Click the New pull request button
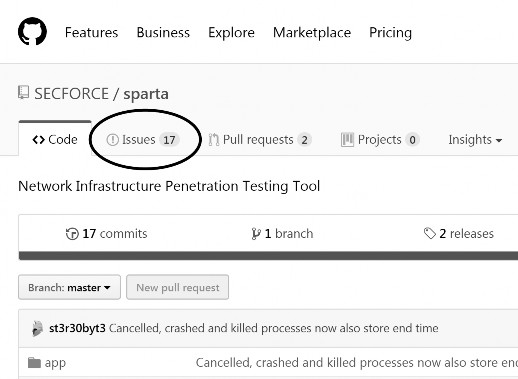 [177, 287]
